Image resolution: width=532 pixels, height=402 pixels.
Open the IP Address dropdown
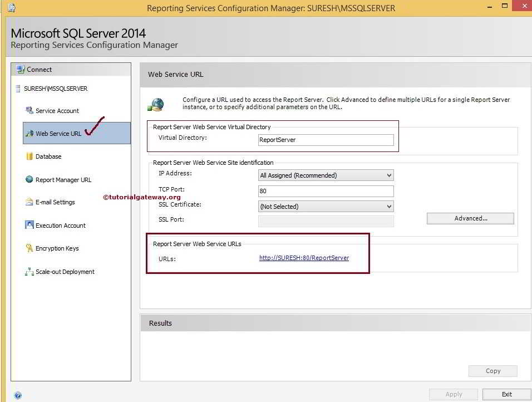[326, 175]
